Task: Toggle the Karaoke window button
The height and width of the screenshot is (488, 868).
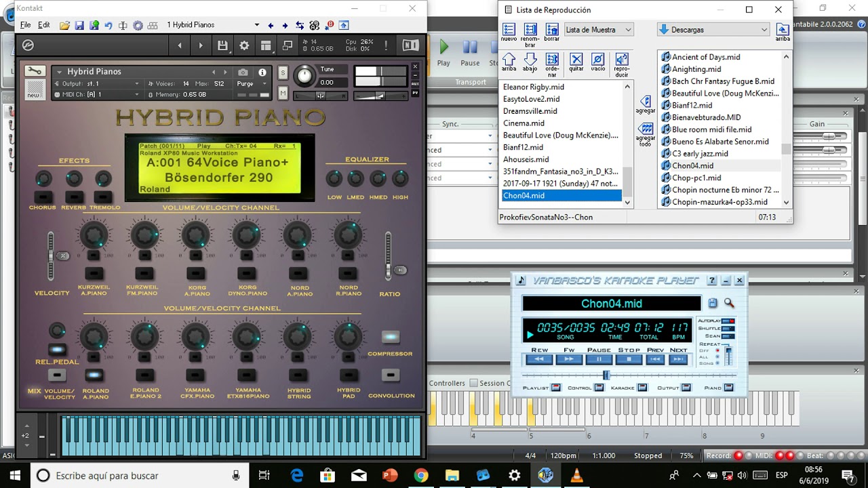Action: point(642,388)
